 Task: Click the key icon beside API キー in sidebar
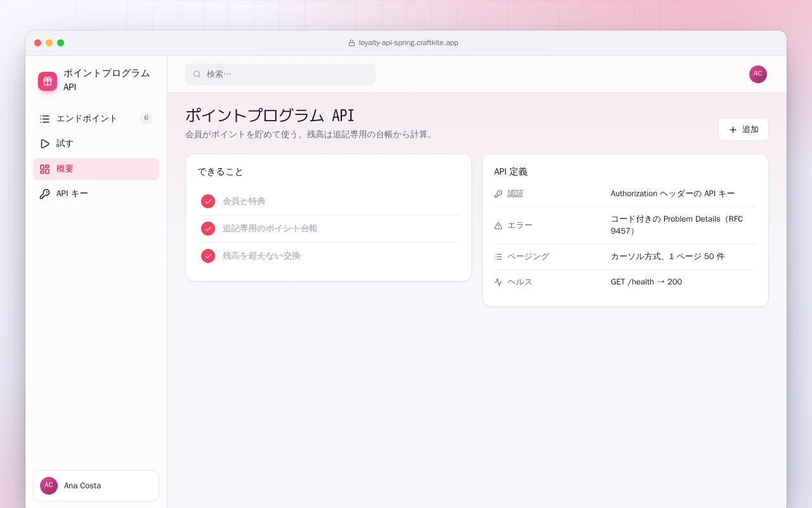44,194
